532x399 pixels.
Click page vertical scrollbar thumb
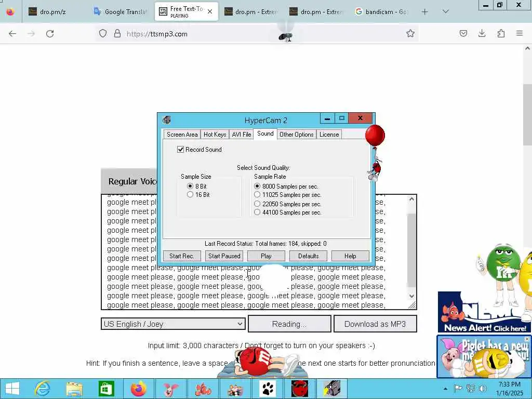[527, 114]
